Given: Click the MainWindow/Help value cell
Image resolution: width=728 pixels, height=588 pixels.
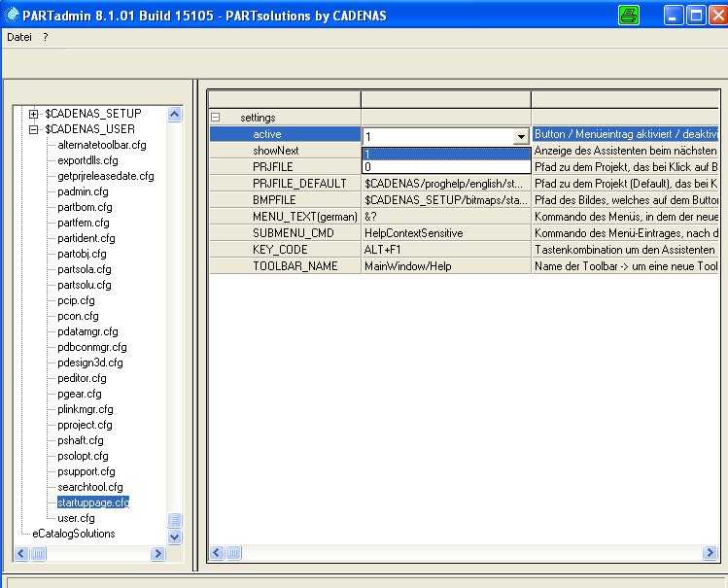Looking at the screenshot, I should coord(446,266).
